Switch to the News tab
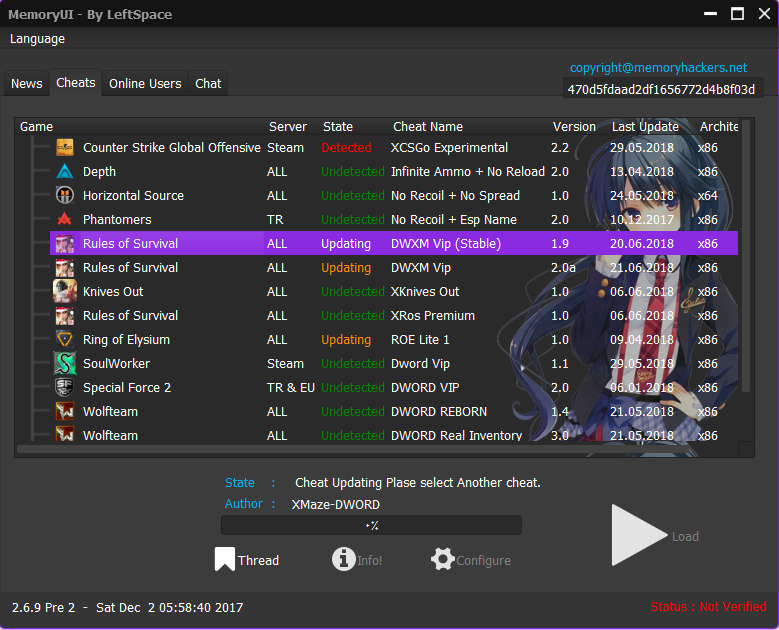This screenshot has width=779, height=630. (x=27, y=83)
